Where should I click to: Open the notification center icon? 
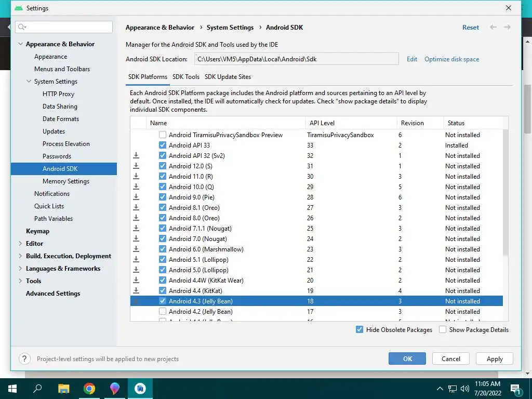coord(516,389)
